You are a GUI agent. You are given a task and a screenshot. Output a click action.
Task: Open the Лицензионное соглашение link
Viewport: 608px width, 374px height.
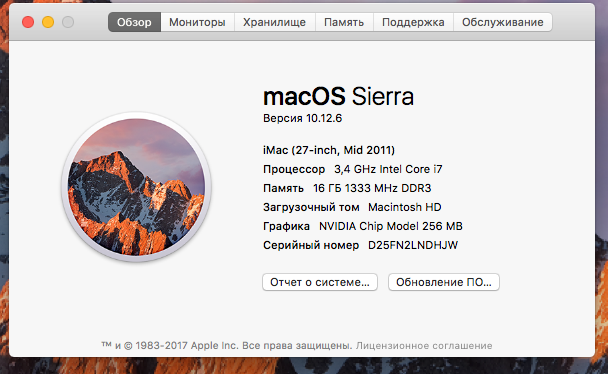[424, 345]
